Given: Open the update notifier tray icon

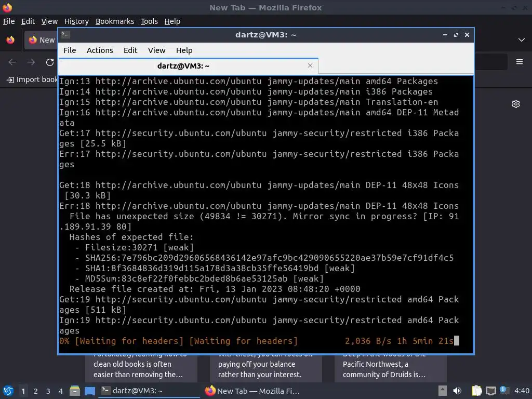Looking at the screenshot, I should click(504, 390).
